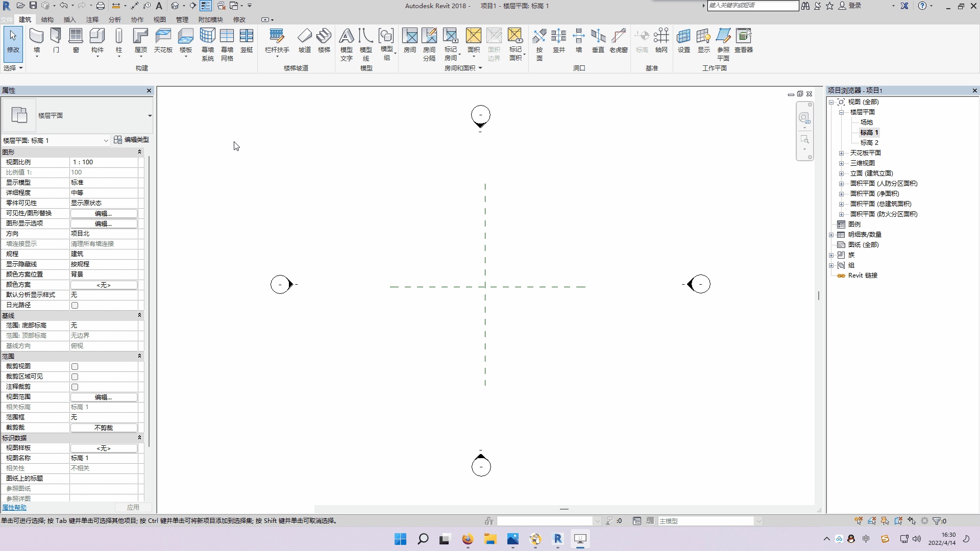
Task: Select 标高 2 in project browser
Action: 869,143
